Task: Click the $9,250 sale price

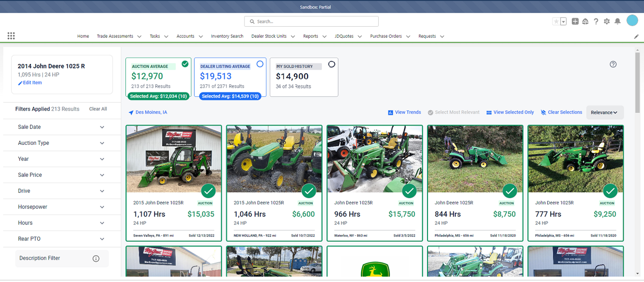Action: (605, 214)
